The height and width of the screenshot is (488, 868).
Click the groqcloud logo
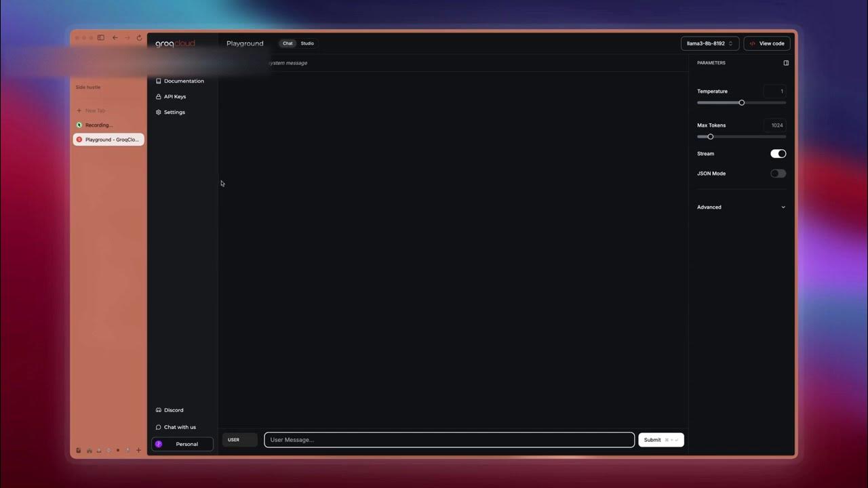tap(175, 43)
